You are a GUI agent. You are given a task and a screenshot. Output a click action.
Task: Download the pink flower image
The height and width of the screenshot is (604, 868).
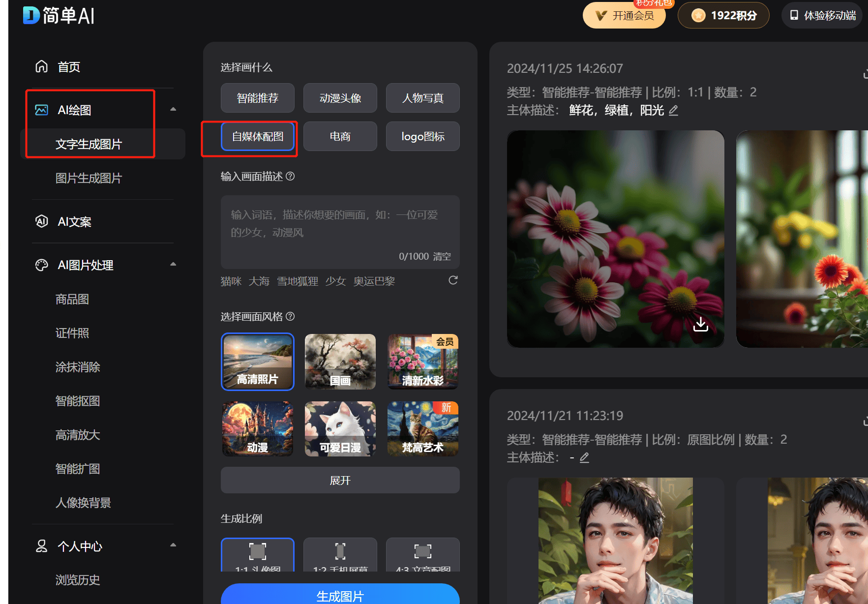(x=700, y=324)
